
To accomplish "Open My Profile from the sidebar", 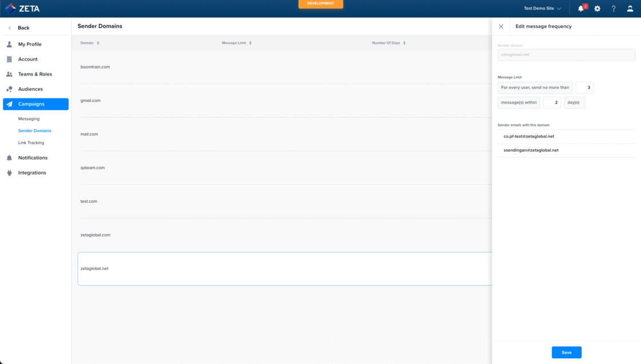I will pyautogui.click(x=30, y=44).
